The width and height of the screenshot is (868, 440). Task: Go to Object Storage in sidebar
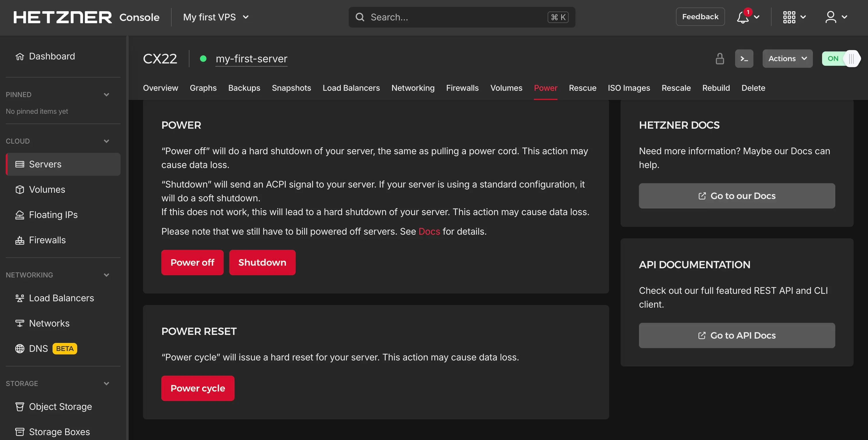[x=60, y=406]
